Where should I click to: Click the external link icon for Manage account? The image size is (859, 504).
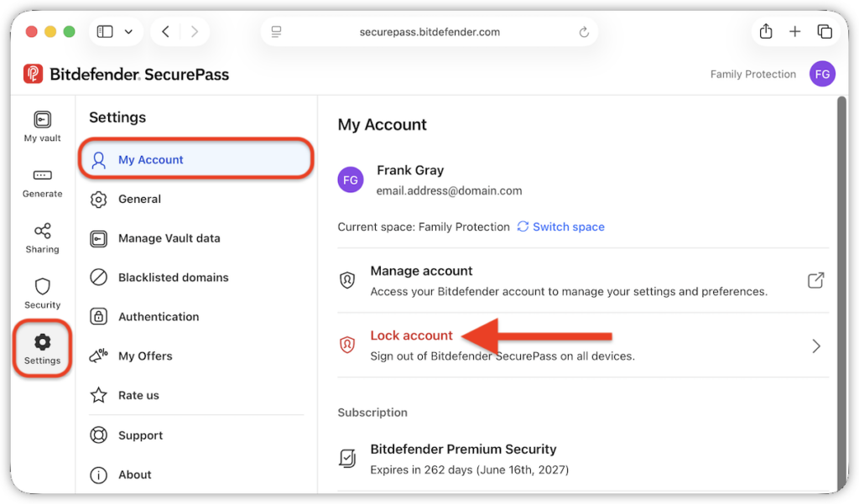(x=815, y=280)
